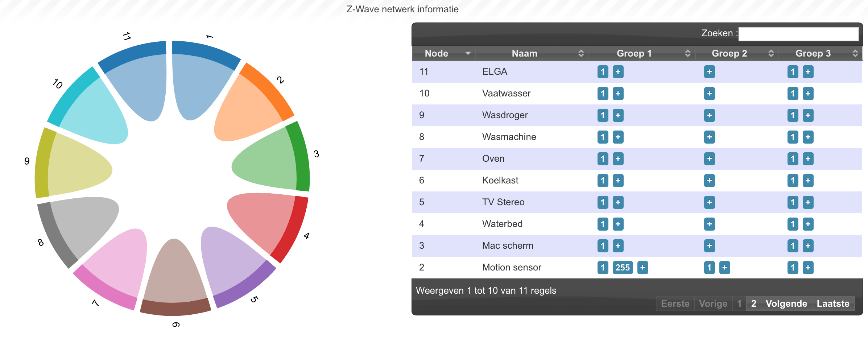Click plus icon in Waterbed Groep 3
Viewport: 868px width, 343px height.
808,224
